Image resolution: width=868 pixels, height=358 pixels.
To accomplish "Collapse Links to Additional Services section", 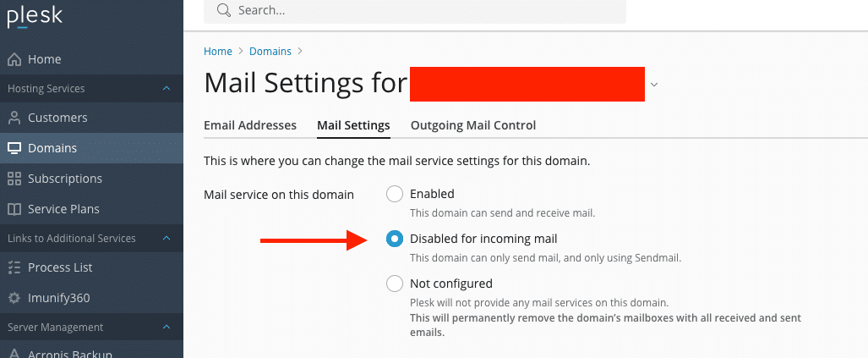I will [x=167, y=239].
